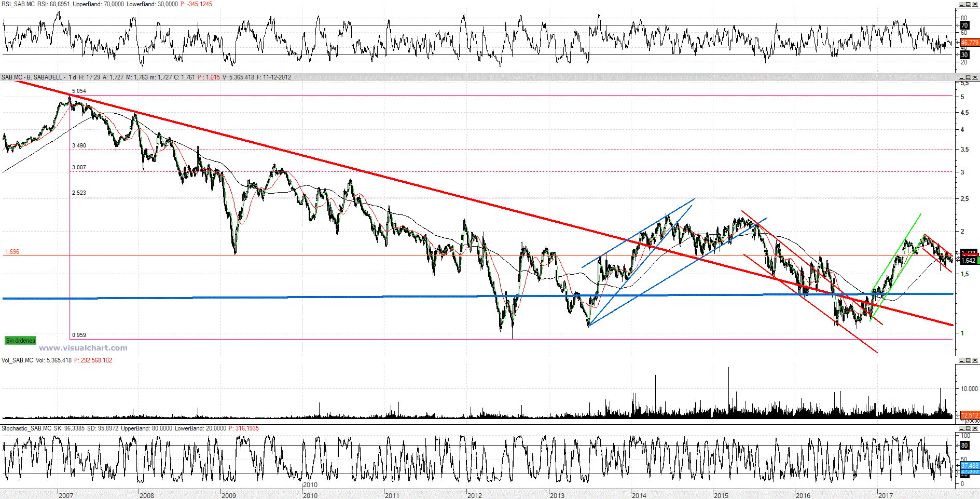
Task: Click the 2013 label on the time axis
Action: (x=557, y=495)
